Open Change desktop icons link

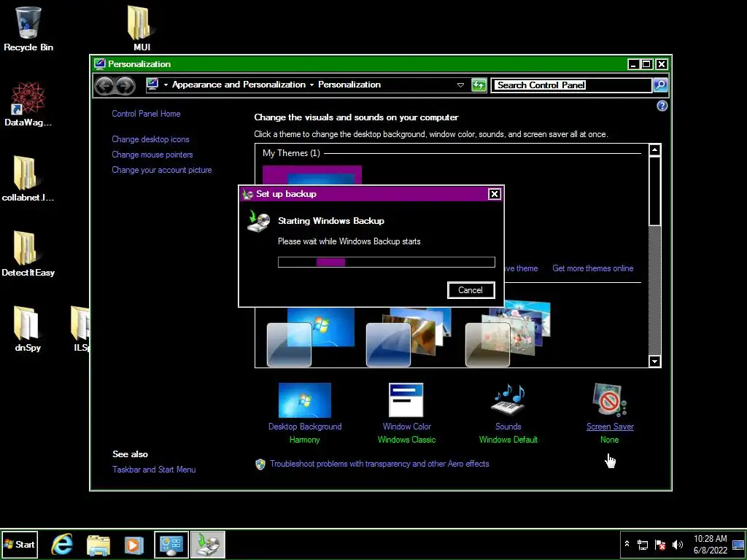[x=150, y=139]
